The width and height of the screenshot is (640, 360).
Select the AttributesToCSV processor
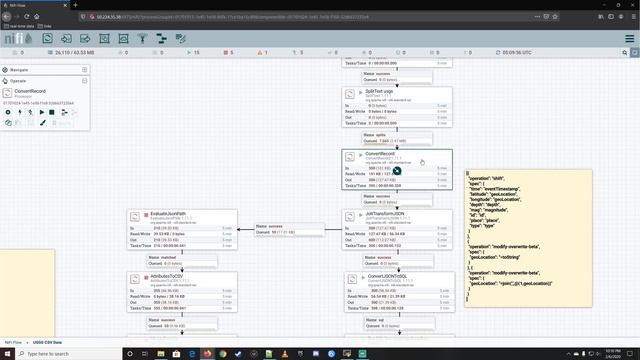pos(182,292)
